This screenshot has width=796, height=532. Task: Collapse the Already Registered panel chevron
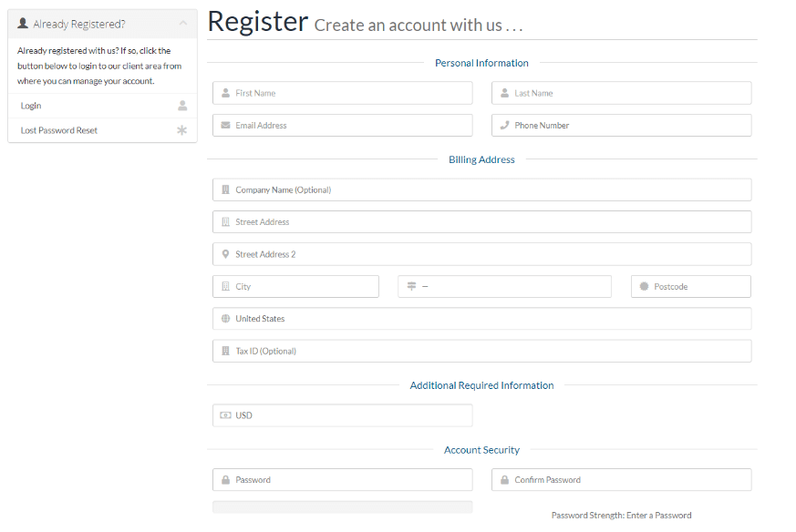coord(183,24)
